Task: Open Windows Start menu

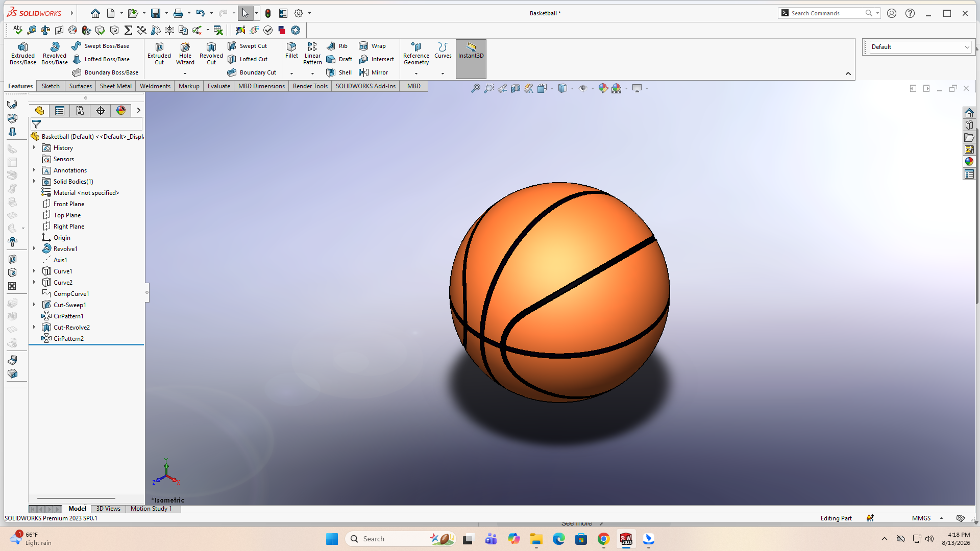Action: (x=332, y=539)
